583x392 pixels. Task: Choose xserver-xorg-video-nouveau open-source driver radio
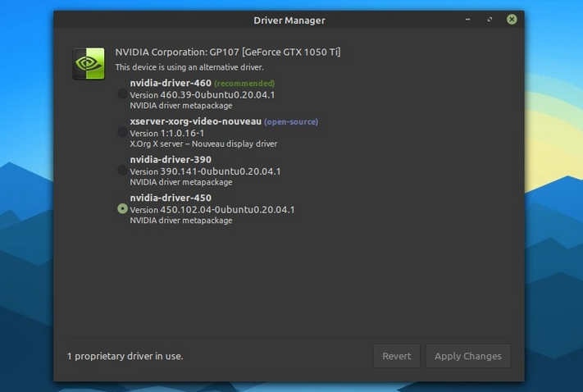pyautogui.click(x=122, y=132)
